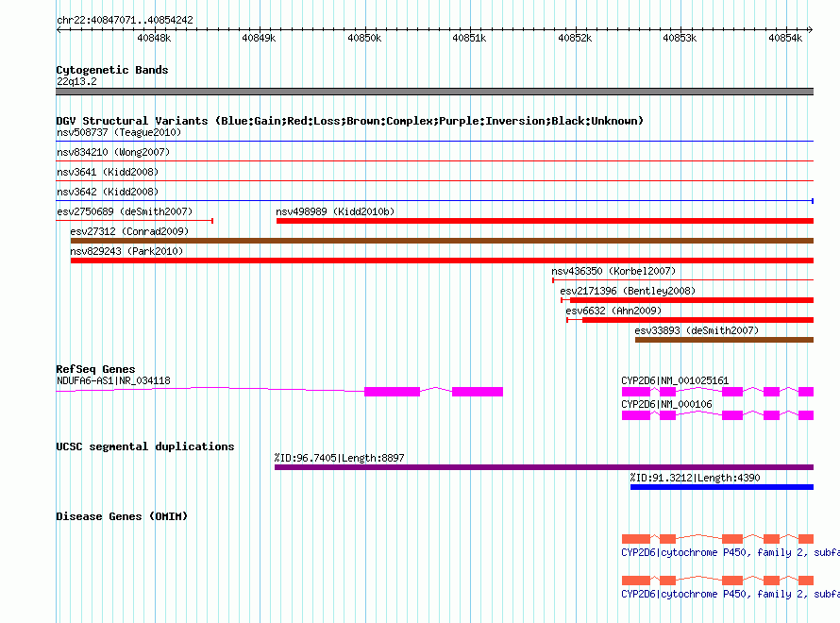
Task: Click the esv27312 (Conrad2009) brown complex bar
Action: coord(442,241)
